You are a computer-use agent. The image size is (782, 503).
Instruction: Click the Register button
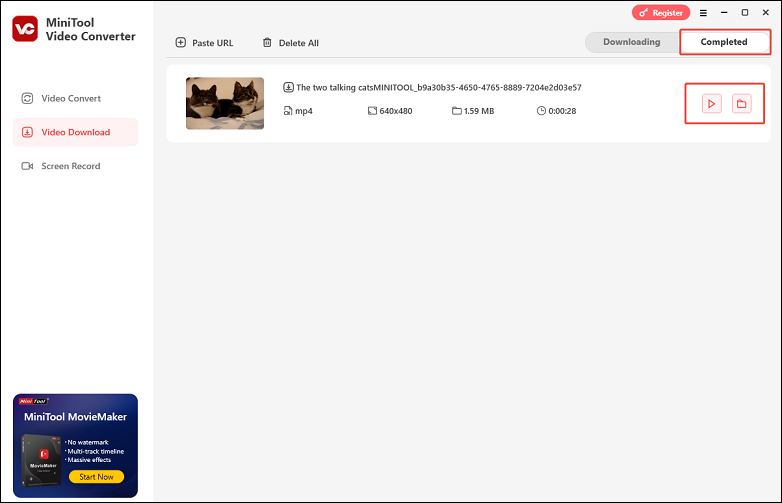[x=661, y=13]
